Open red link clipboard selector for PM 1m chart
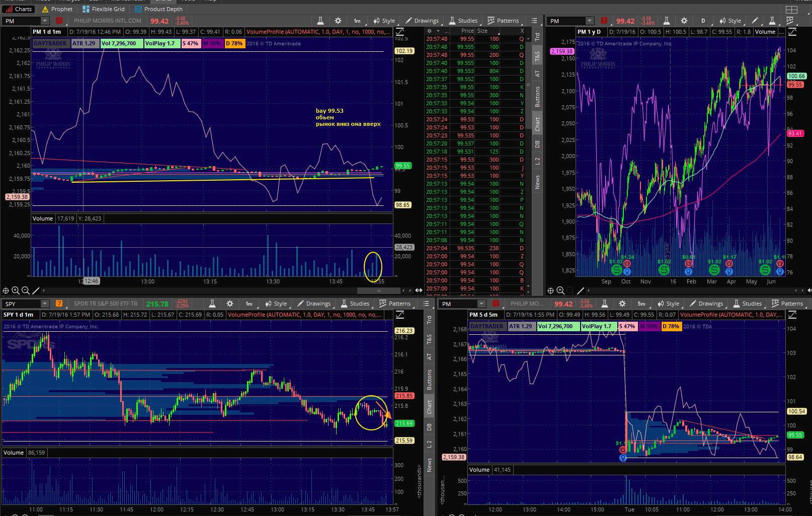 point(59,21)
